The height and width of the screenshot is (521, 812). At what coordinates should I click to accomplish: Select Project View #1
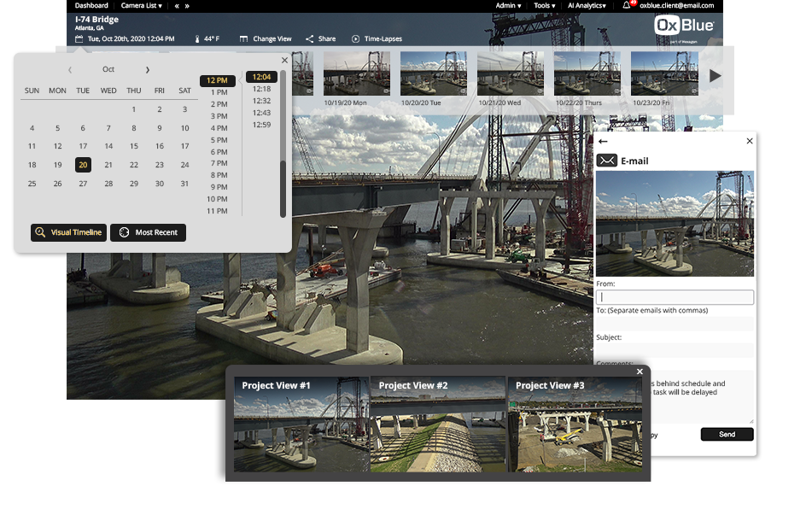tap(302, 424)
